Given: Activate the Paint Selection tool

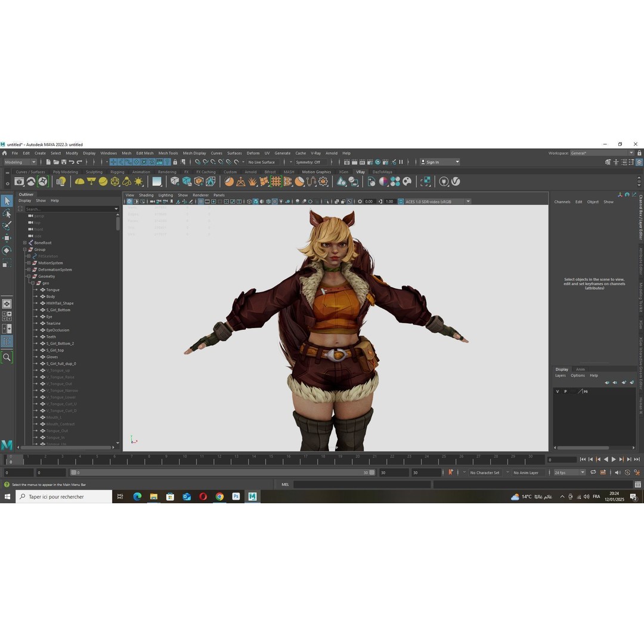Looking at the screenshot, I should (7, 225).
